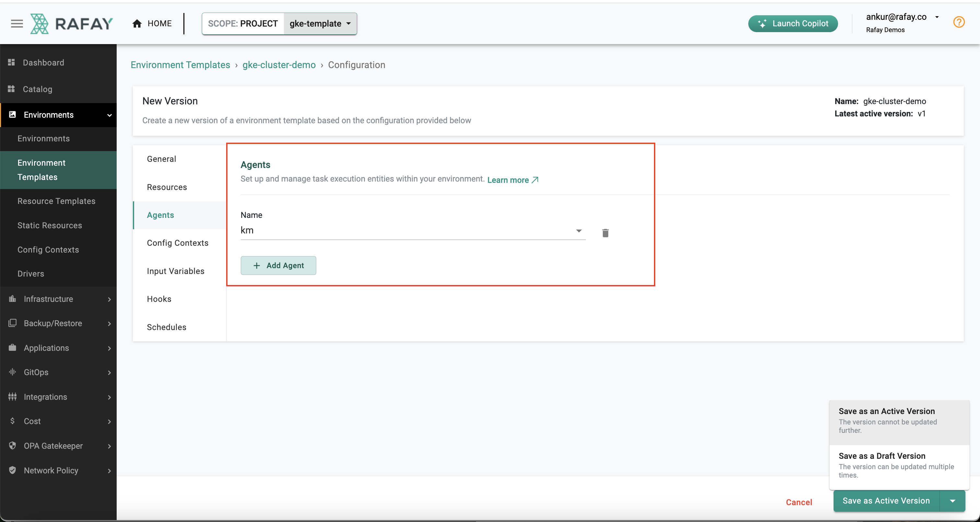This screenshot has width=980, height=522.
Task: Expand the GitOps section chevron
Action: [x=110, y=372]
